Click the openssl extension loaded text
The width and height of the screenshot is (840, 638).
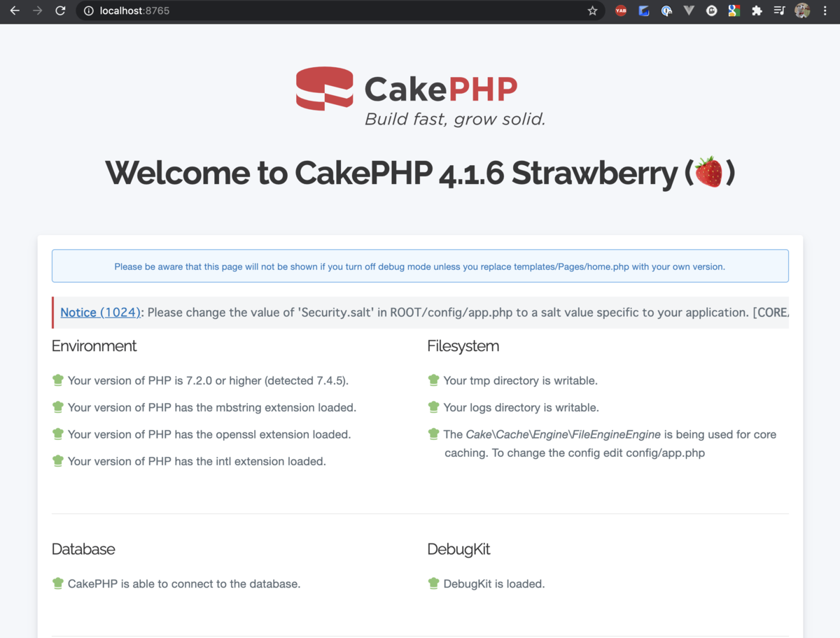pyautogui.click(x=209, y=434)
